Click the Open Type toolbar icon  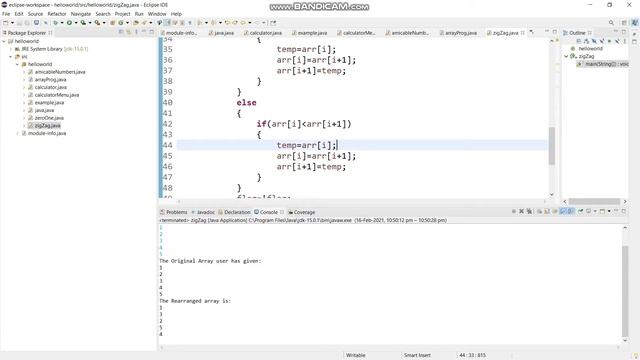[136, 23]
